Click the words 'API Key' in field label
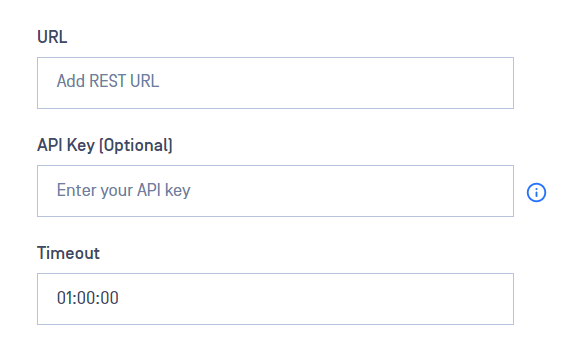 coord(66,145)
